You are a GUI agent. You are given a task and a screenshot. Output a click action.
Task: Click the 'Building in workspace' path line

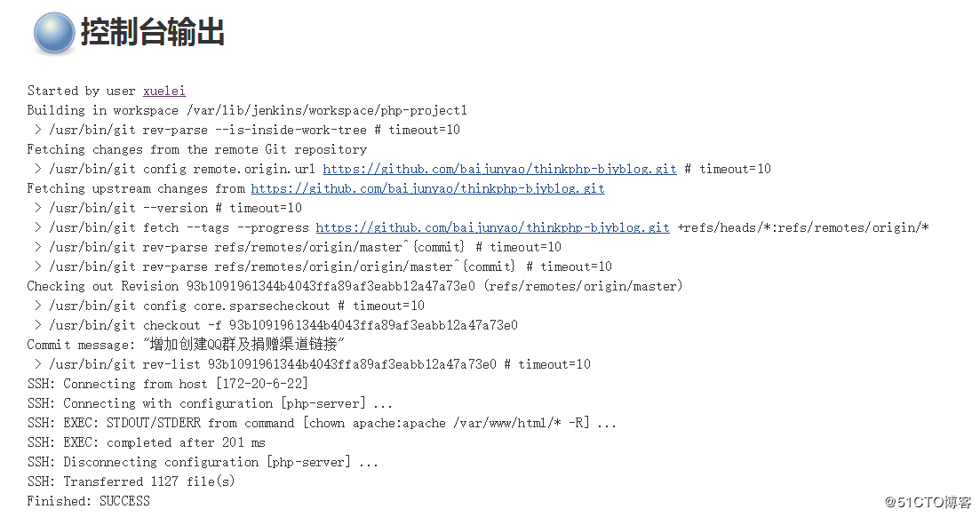click(246, 110)
